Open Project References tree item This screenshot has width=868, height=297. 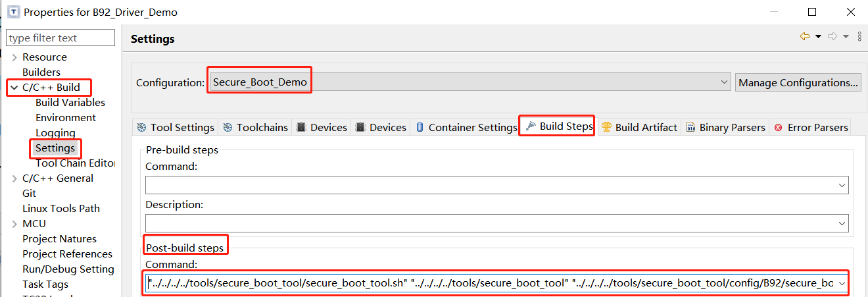[x=67, y=254]
